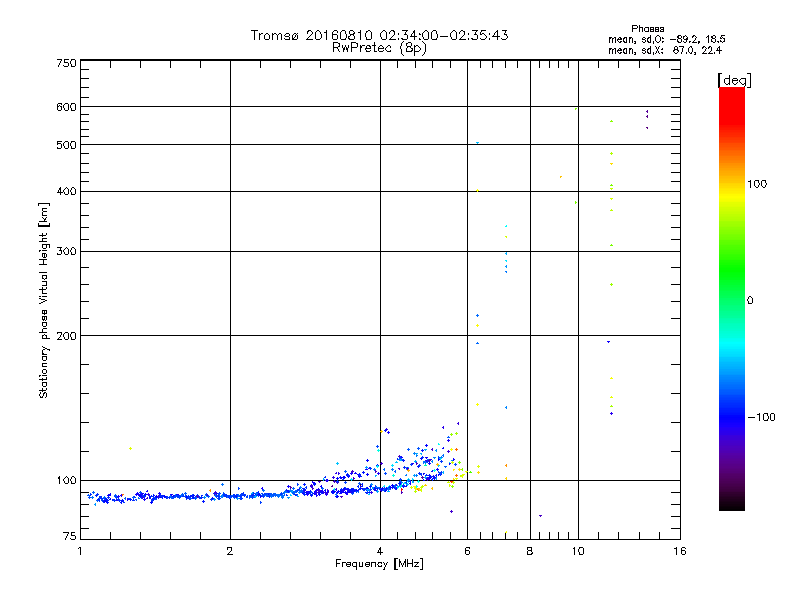
Task: Click the y-axis tick label '500'
Action: coord(66,145)
